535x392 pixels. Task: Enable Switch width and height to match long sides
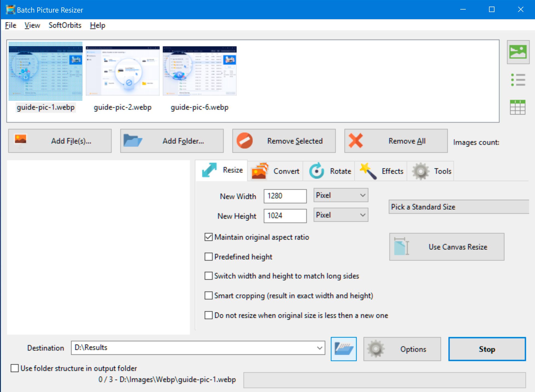[209, 276]
